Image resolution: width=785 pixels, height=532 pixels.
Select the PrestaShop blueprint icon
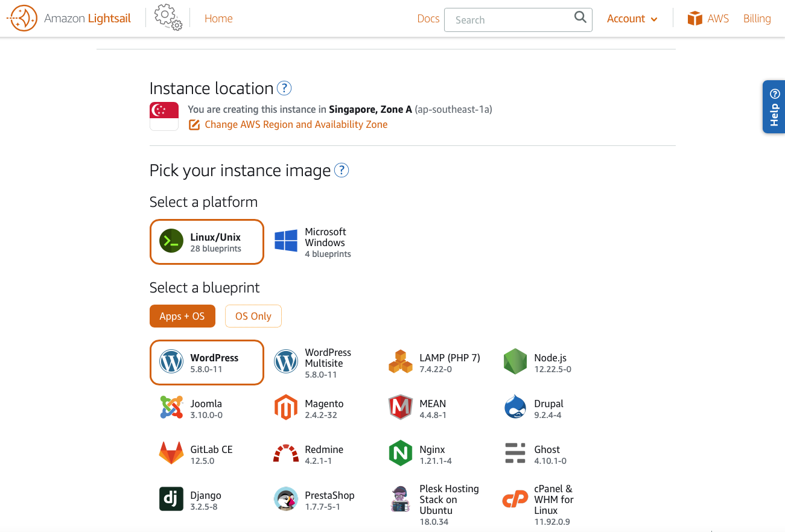tap(286, 499)
